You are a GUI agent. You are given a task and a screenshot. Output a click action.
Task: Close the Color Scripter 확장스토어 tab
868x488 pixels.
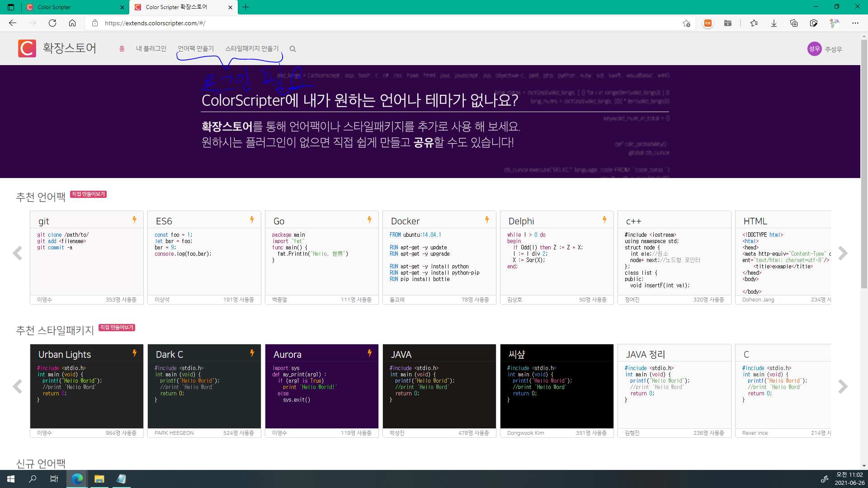click(230, 7)
